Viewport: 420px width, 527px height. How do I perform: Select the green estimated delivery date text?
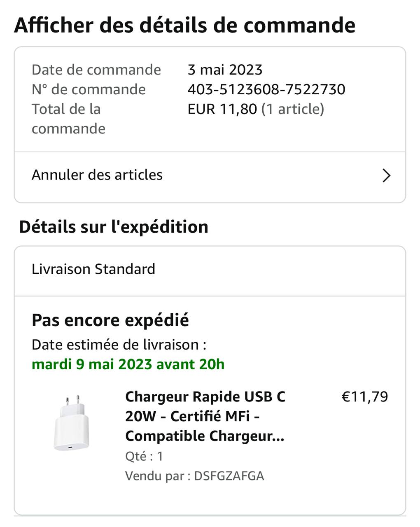point(128,364)
